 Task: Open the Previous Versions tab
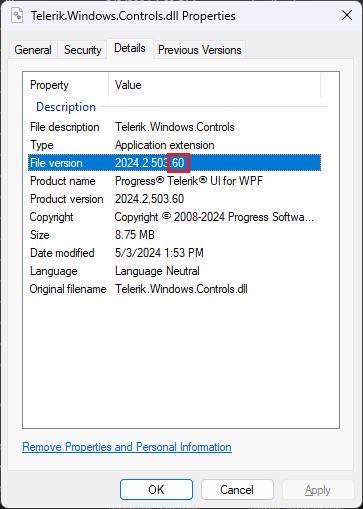199,50
